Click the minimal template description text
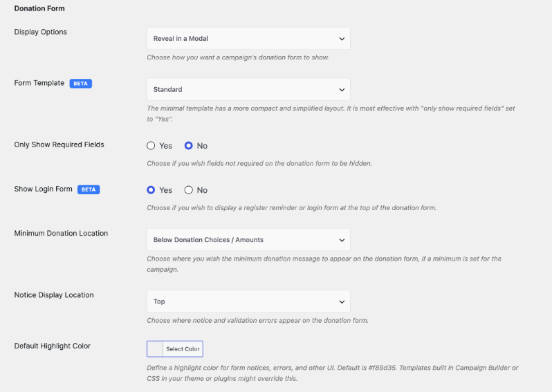The height and width of the screenshot is (392, 552). pyautogui.click(x=331, y=113)
